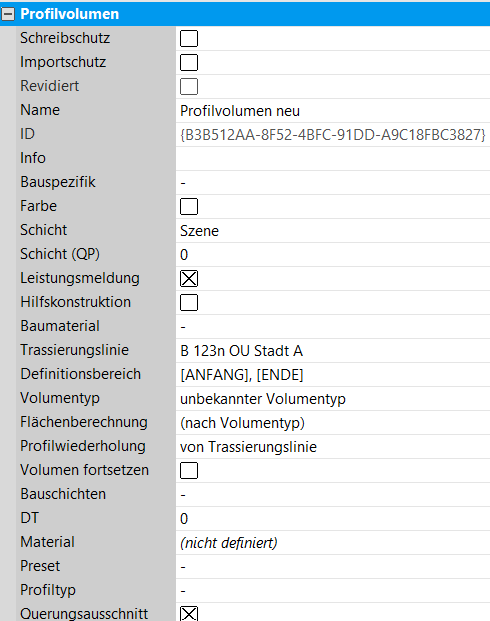Select the Material '(nicht definiert)' field
This screenshot has height=621, width=490.
coord(333,543)
